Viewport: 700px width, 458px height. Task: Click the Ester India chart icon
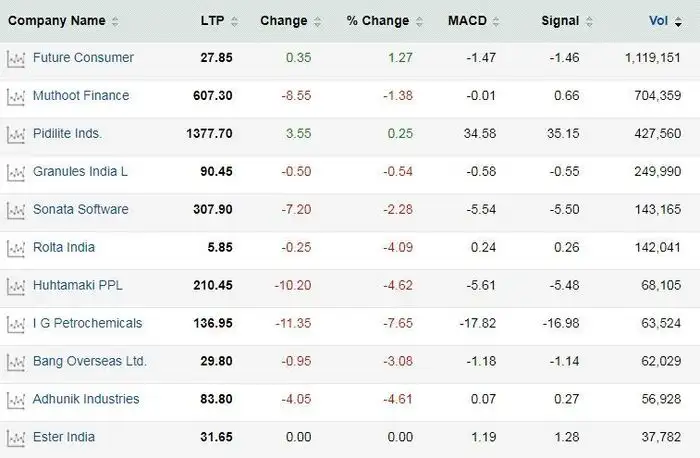[15, 439]
